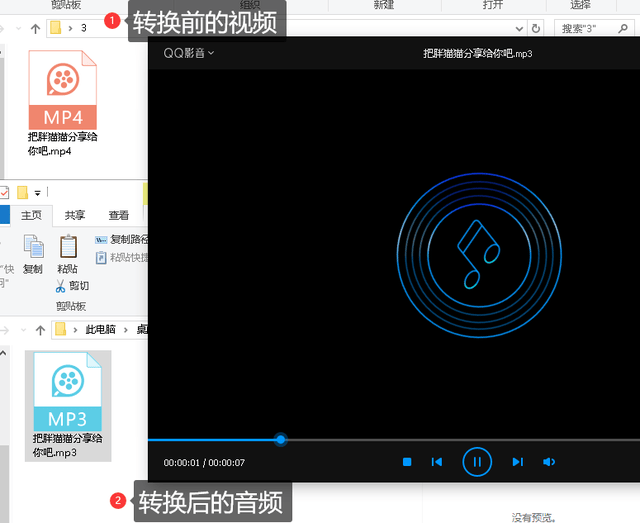Go up one folder in lower Explorer window
This screenshot has height=523, width=640.
pyautogui.click(x=40, y=330)
